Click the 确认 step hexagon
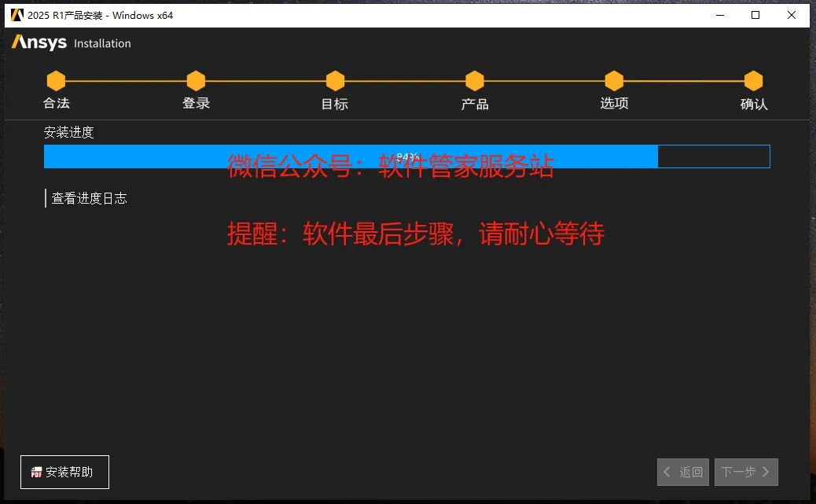The image size is (816, 504). (754, 81)
